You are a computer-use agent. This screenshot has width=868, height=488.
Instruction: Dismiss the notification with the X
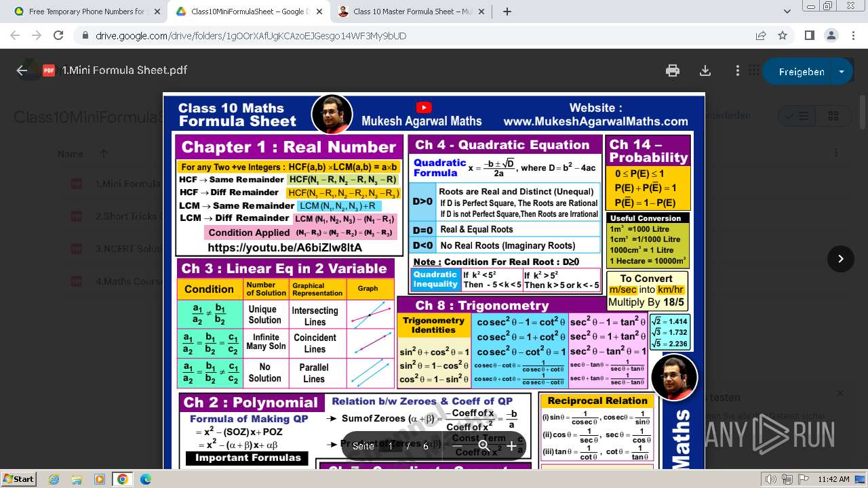pyautogui.click(x=840, y=393)
